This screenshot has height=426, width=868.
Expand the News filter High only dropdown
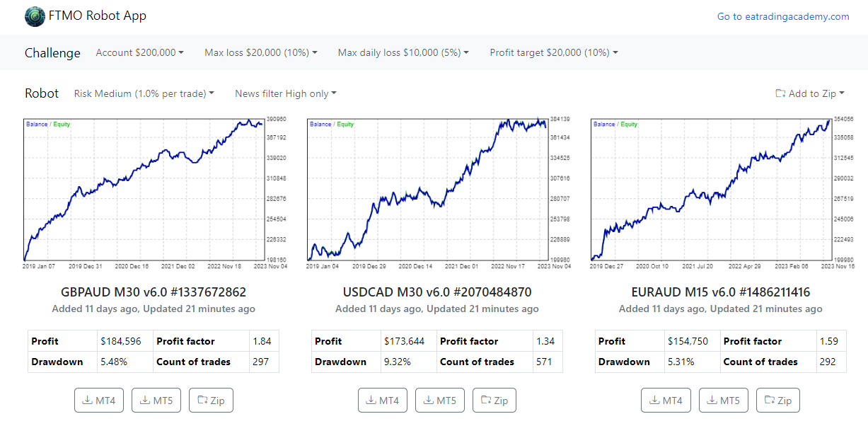[286, 93]
